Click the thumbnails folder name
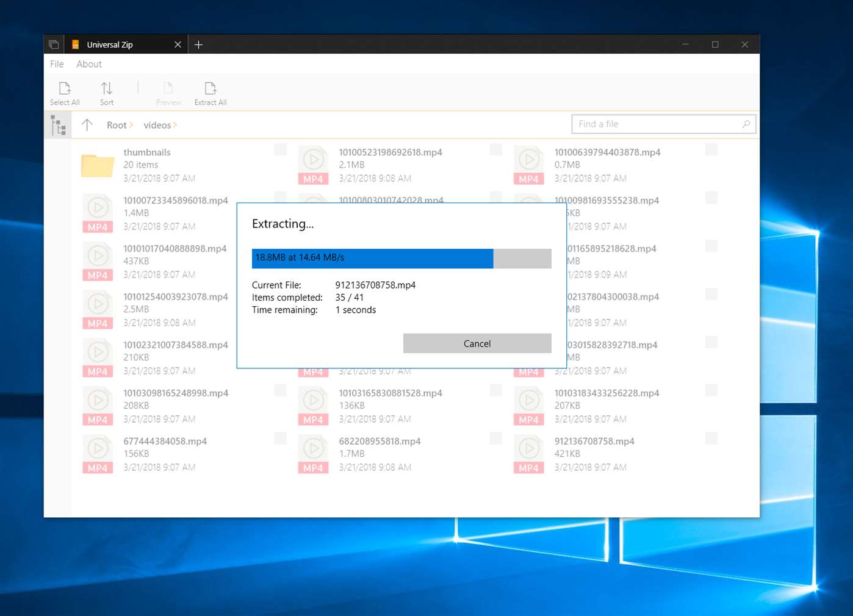853x616 pixels. [x=147, y=152]
